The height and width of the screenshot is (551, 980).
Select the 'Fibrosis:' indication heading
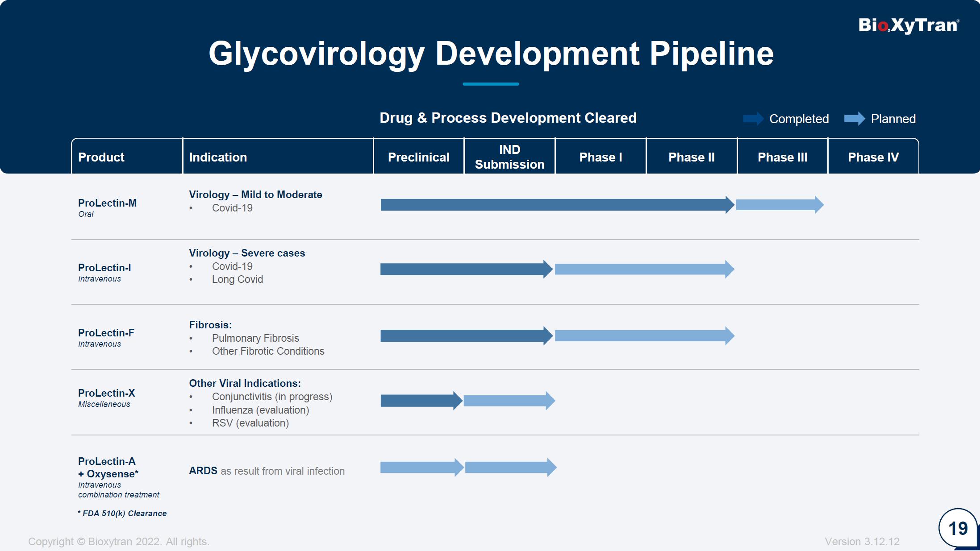click(x=210, y=325)
